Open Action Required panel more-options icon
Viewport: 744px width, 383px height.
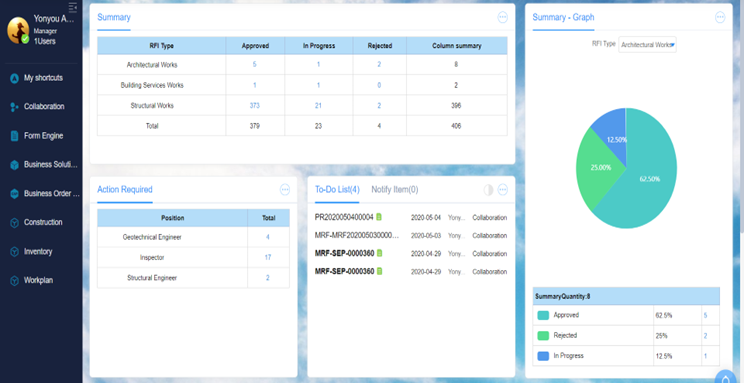(x=285, y=190)
